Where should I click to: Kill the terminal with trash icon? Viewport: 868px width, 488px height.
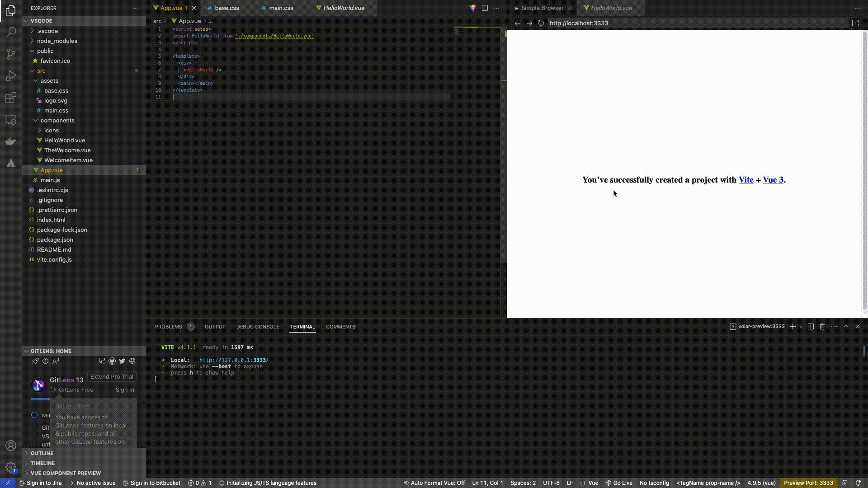(822, 326)
